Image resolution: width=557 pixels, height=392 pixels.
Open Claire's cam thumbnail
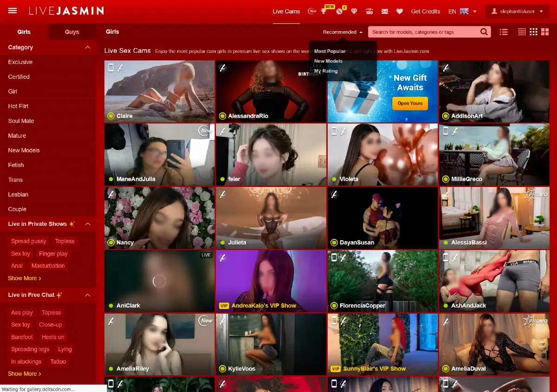pos(160,91)
